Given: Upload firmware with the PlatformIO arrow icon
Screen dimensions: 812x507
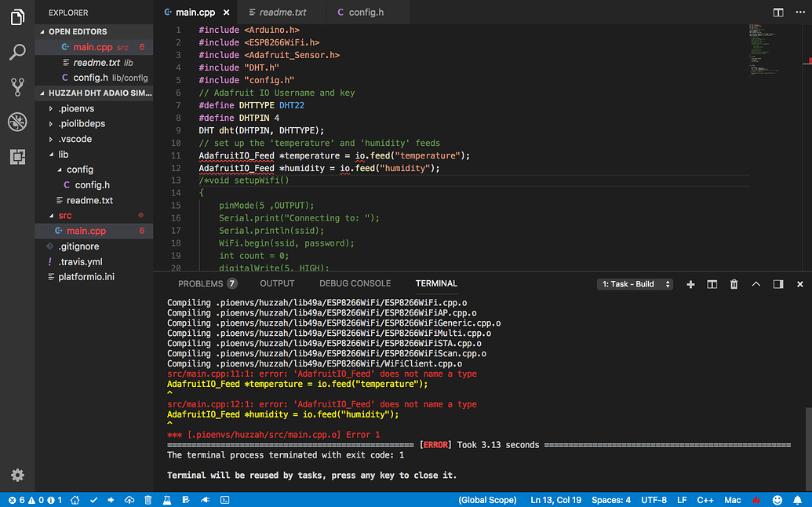Looking at the screenshot, I should (112, 499).
